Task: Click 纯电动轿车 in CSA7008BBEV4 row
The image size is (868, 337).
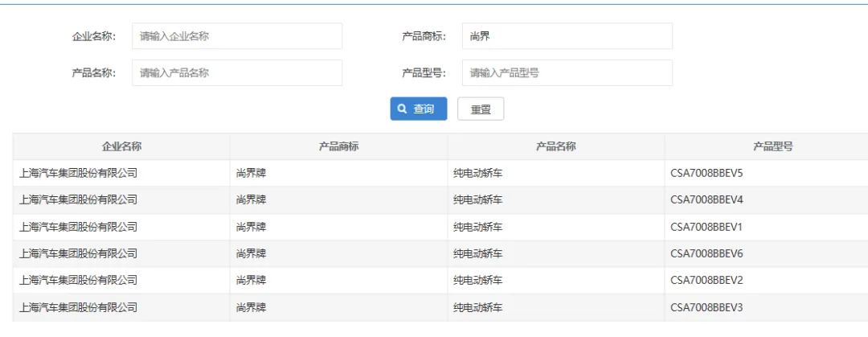Action: 477,199
